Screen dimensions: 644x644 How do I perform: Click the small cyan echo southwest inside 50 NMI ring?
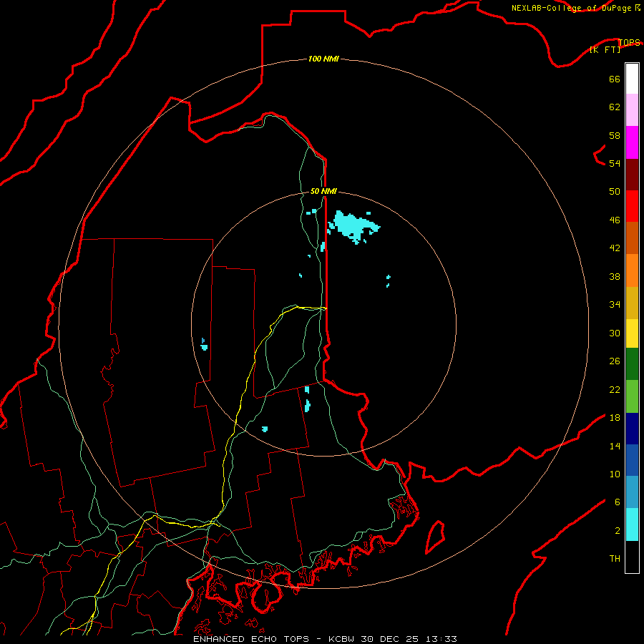point(265,429)
